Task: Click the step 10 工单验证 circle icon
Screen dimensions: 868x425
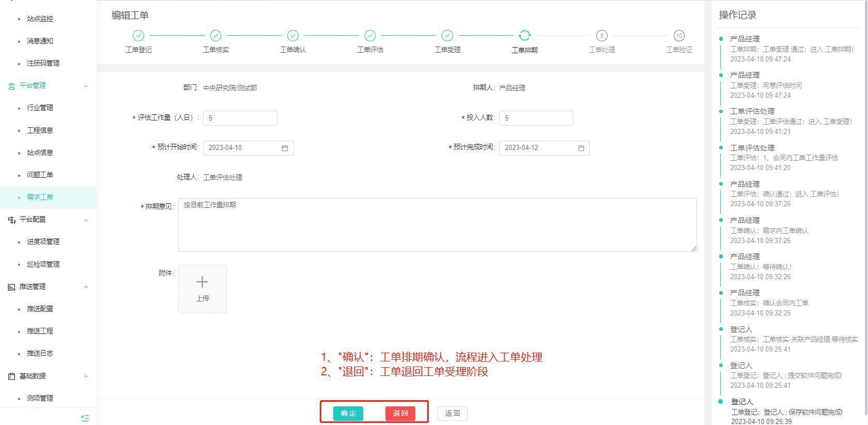Action: pyautogui.click(x=678, y=36)
